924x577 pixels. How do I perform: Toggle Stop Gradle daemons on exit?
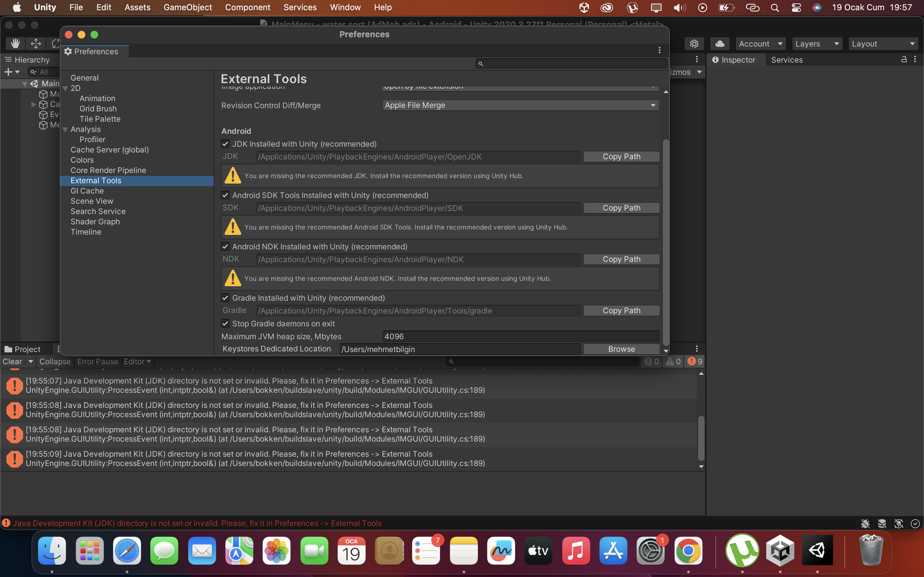click(225, 323)
